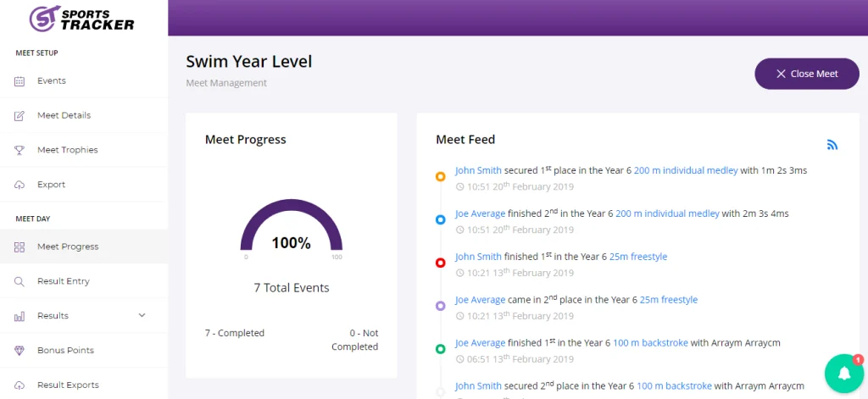Select Meet Progress in sidebar
The image size is (868, 399).
click(x=84, y=247)
